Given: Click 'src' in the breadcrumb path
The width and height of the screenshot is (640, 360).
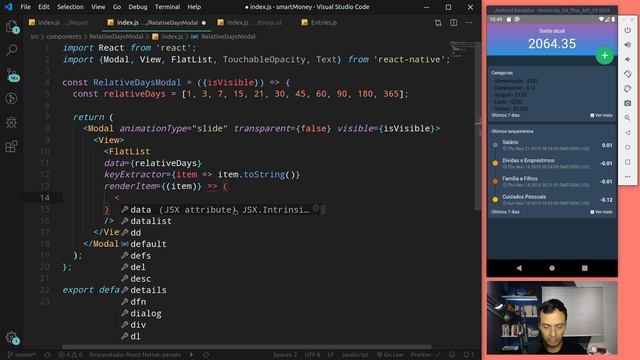Looking at the screenshot, I should (35, 36).
